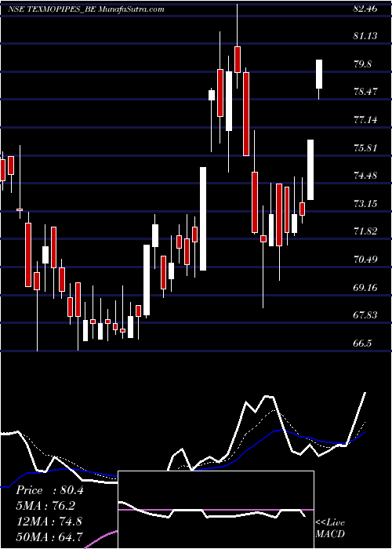Click the Price : 80.4 readout

pyautogui.click(x=49, y=490)
